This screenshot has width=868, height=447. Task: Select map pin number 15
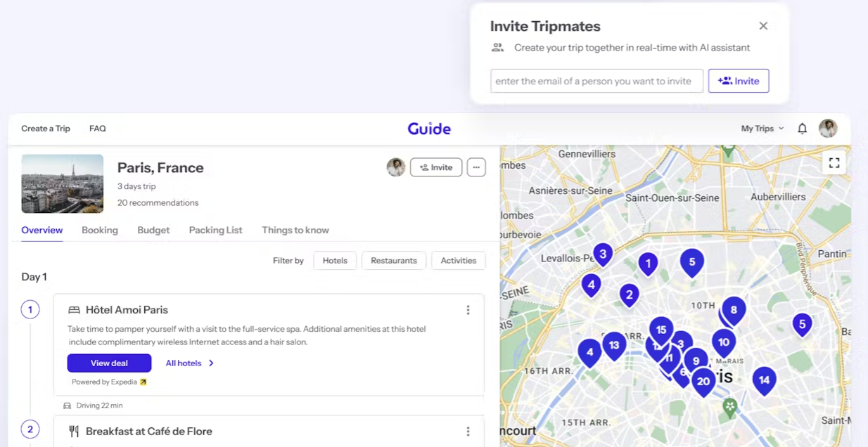(661, 330)
